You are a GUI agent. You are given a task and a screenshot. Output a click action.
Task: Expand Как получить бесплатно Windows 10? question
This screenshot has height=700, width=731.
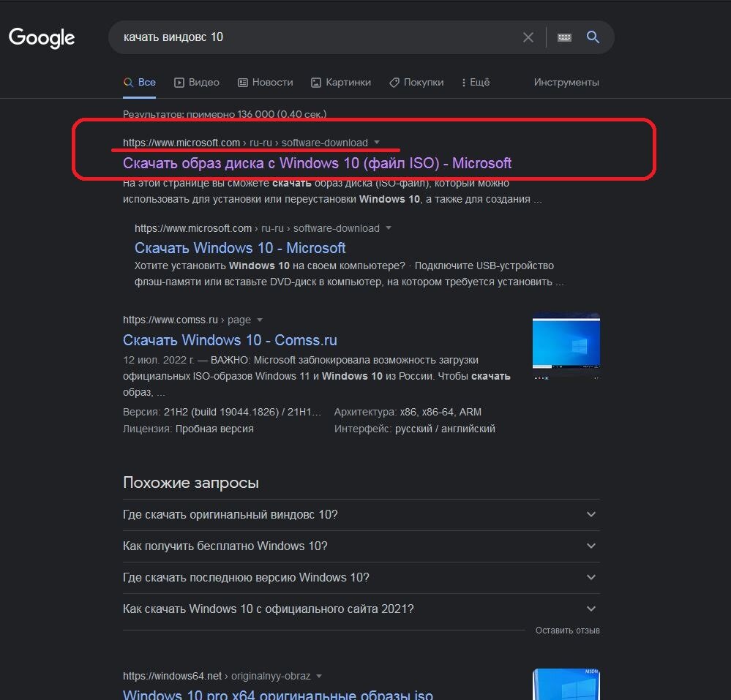click(361, 546)
